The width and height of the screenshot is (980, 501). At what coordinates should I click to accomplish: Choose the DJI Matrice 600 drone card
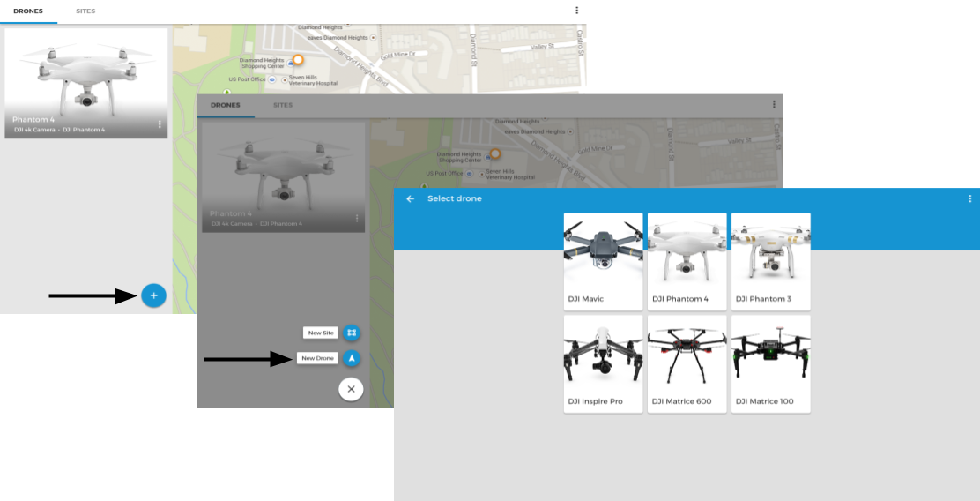pyautogui.click(x=687, y=364)
